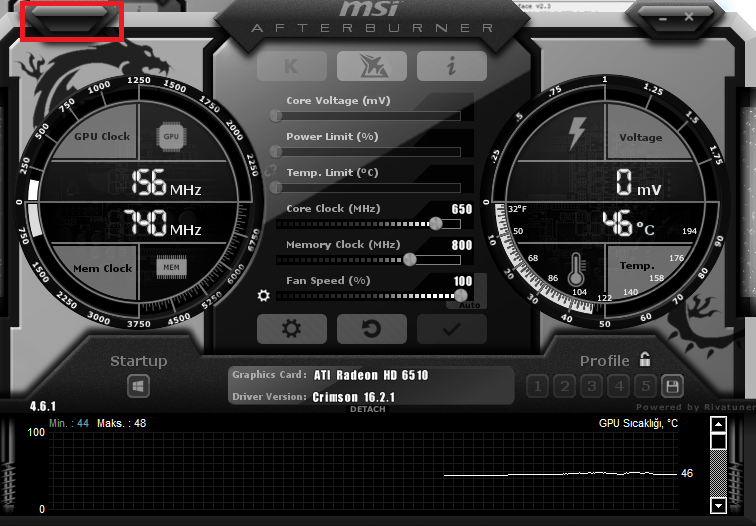Click the Core Clock slider handle

tap(435, 224)
